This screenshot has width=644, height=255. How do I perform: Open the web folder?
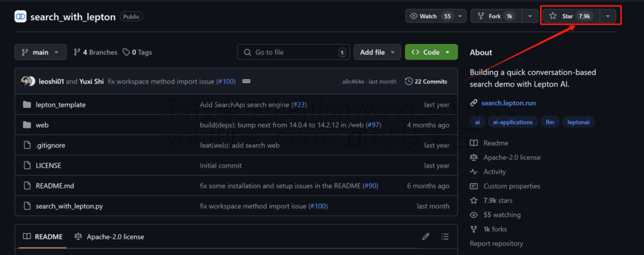pyautogui.click(x=42, y=125)
